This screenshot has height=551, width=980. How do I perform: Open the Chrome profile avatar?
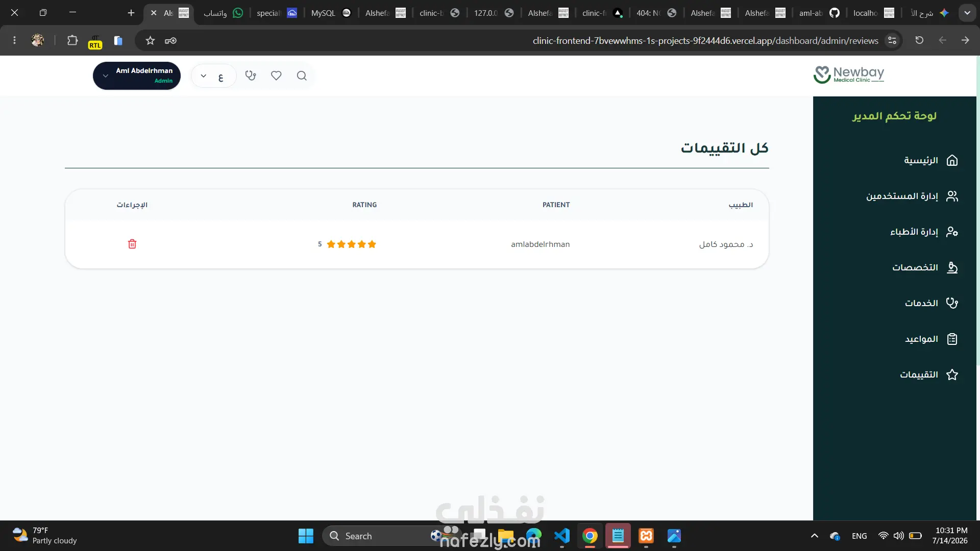point(37,40)
